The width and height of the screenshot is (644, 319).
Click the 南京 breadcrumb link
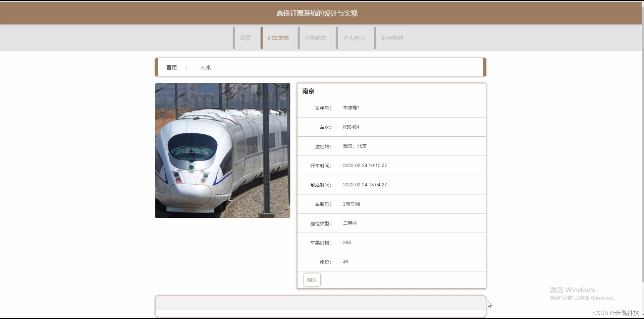(x=205, y=67)
